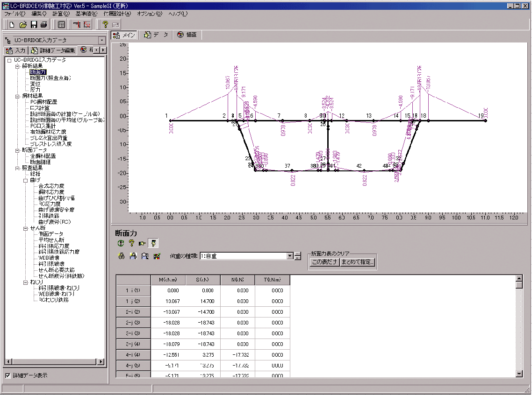Click the New file toolbar icon
Viewport: 532px width, 395px height.
12,25
